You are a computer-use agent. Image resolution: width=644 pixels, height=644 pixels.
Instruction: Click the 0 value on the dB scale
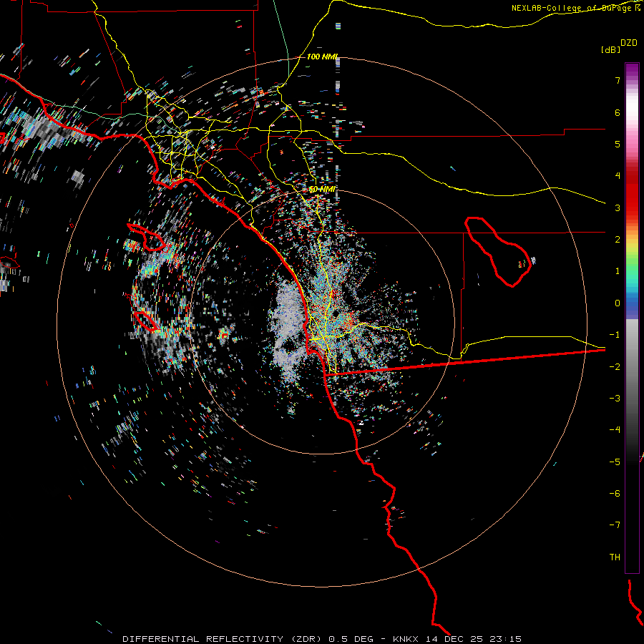pos(618,303)
